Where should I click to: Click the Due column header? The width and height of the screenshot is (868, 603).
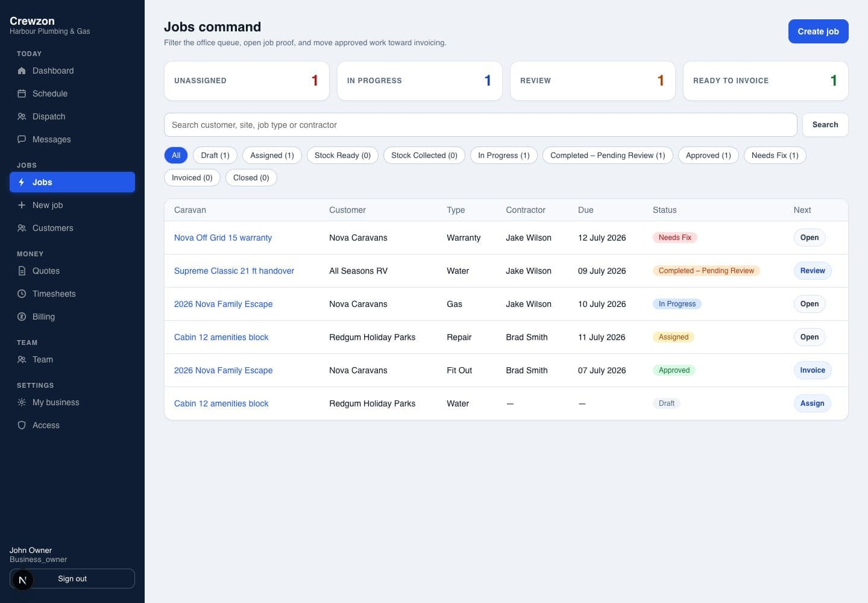tap(586, 210)
